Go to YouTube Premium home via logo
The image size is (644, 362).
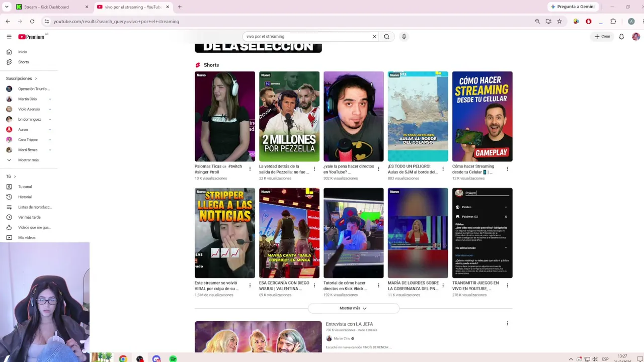pyautogui.click(x=31, y=37)
